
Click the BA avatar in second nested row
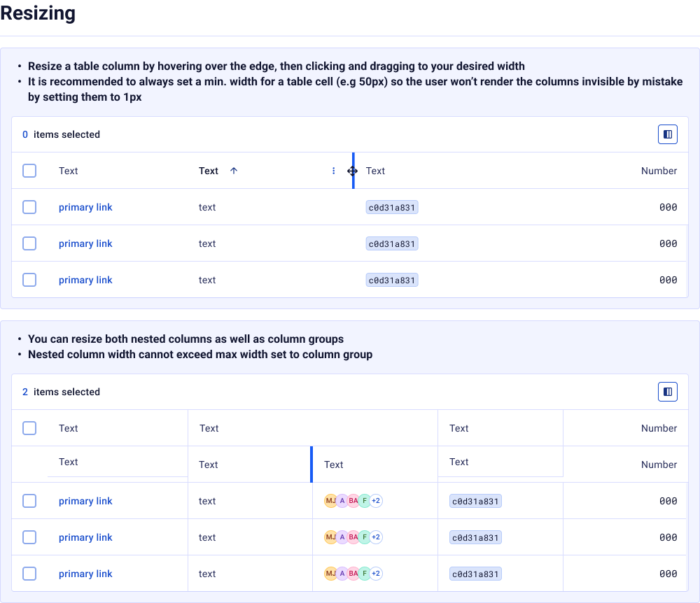tap(353, 537)
